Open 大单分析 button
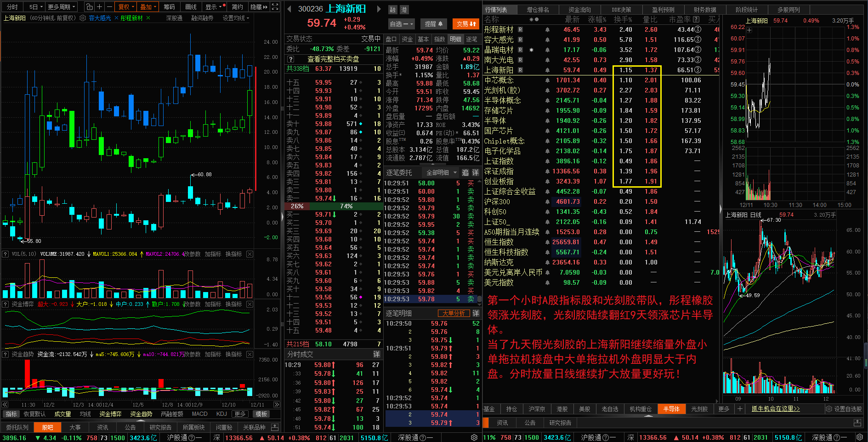 (454, 313)
